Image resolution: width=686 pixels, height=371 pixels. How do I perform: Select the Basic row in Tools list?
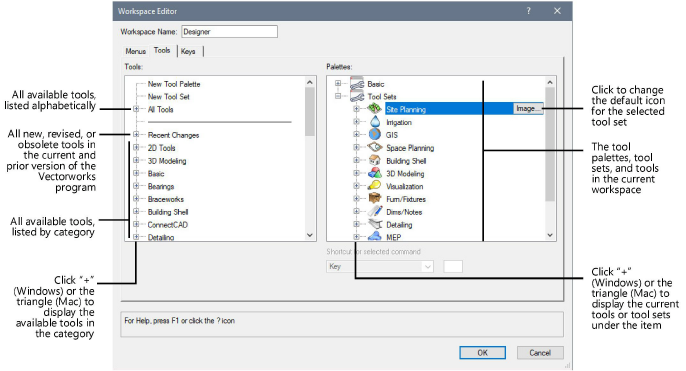click(x=156, y=174)
